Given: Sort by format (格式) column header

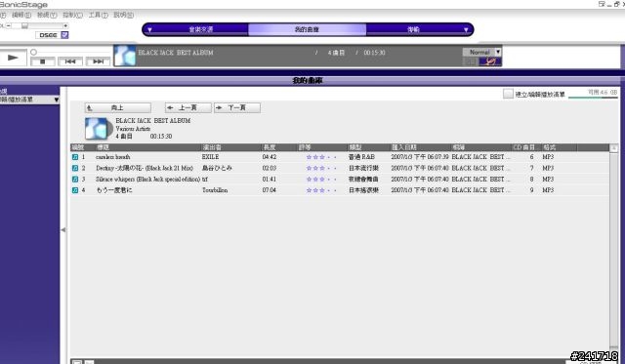Looking at the screenshot, I should tap(560, 147).
